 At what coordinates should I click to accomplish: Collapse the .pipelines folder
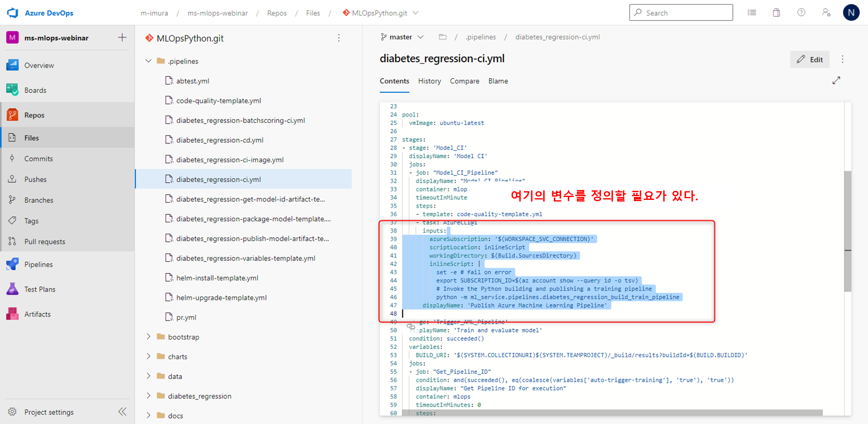tap(149, 61)
